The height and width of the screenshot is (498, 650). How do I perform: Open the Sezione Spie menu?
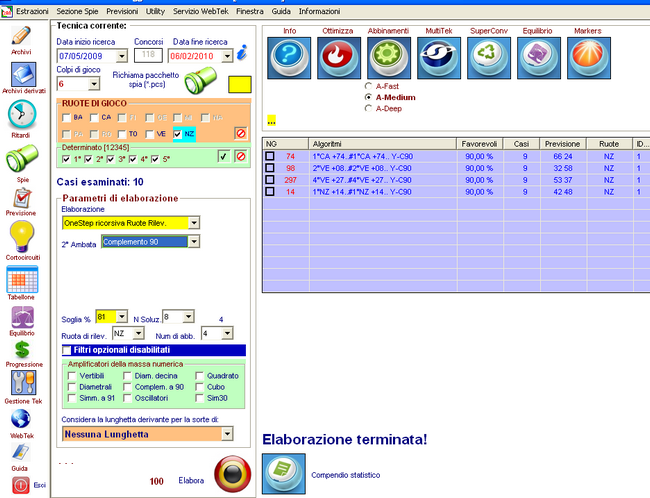77,12
